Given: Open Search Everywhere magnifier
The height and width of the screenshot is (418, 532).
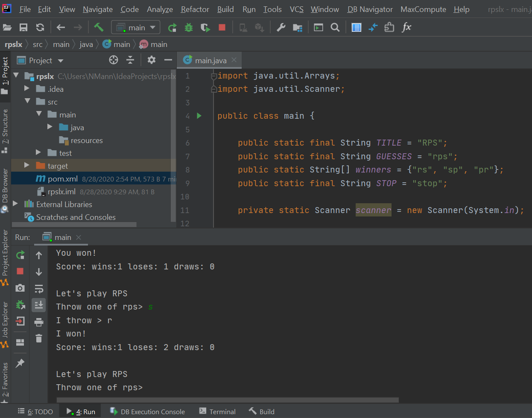Looking at the screenshot, I should click(x=335, y=27).
